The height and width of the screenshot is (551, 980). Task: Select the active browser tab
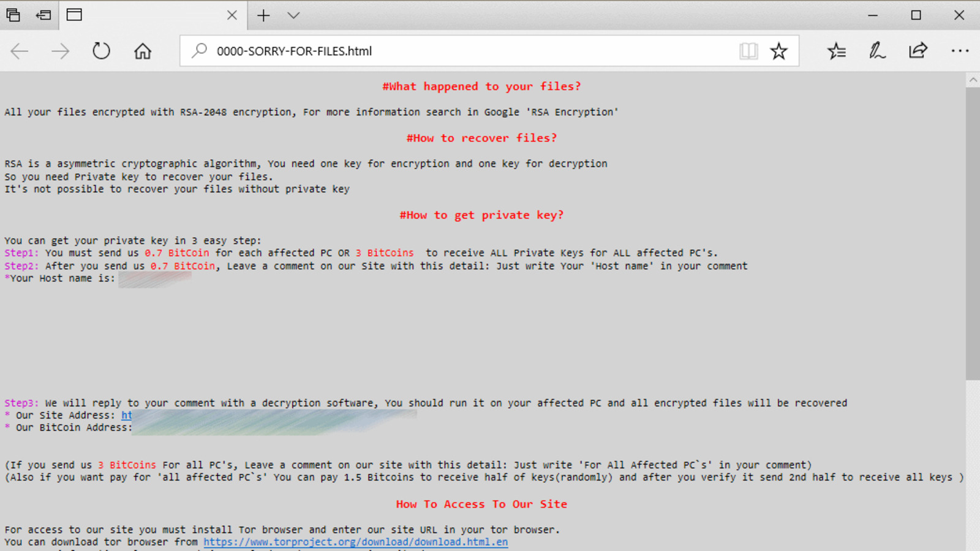(x=147, y=15)
